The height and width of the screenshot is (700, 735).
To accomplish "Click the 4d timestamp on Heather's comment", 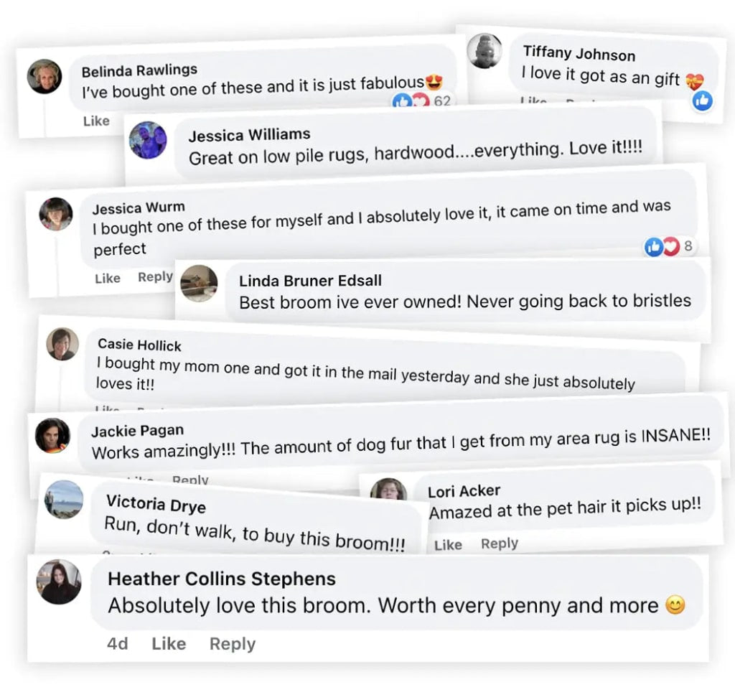I will pyautogui.click(x=118, y=644).
